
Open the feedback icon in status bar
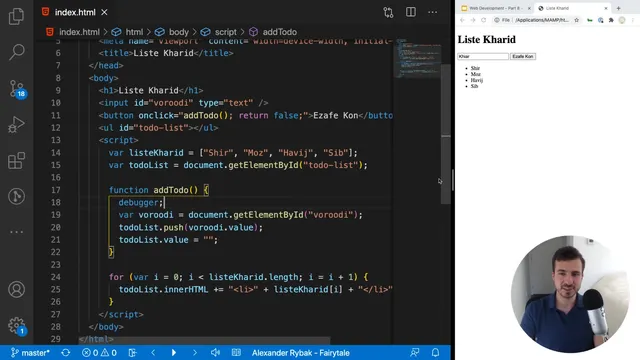coord(415,353)
